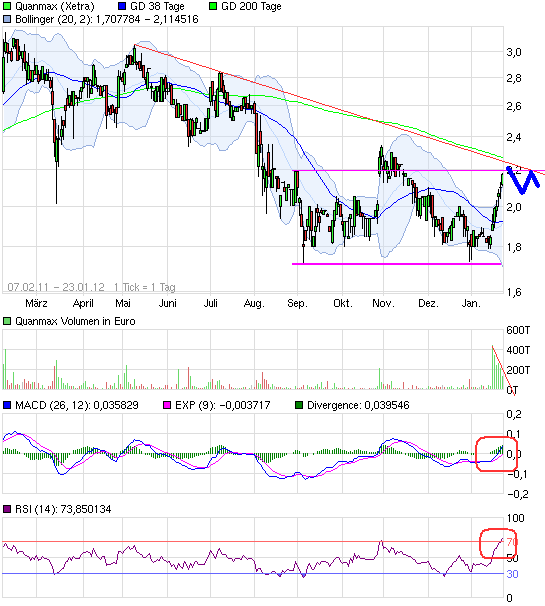Click the 'Jan.' month axis label

(471, 303)
